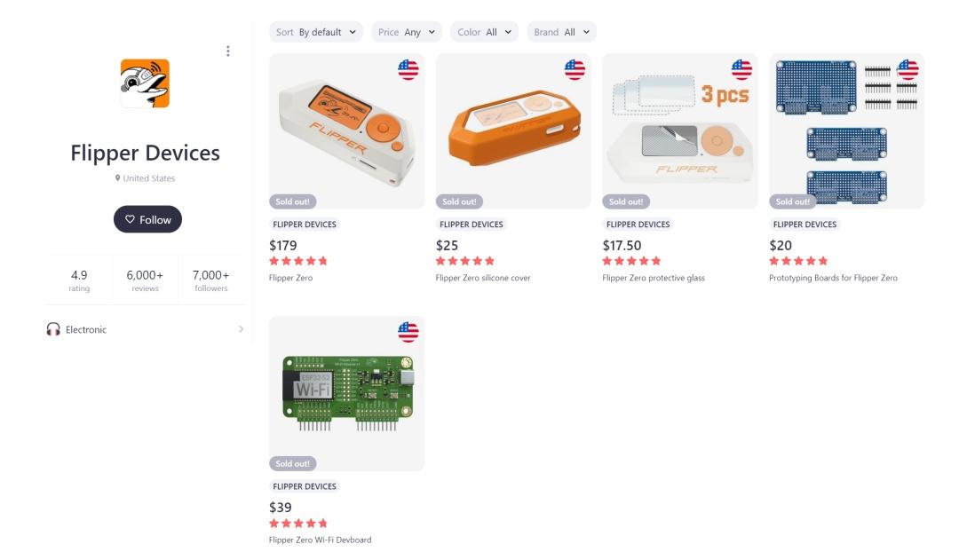Select the Wi-Fi Devboard product image

tap(346, 393)
